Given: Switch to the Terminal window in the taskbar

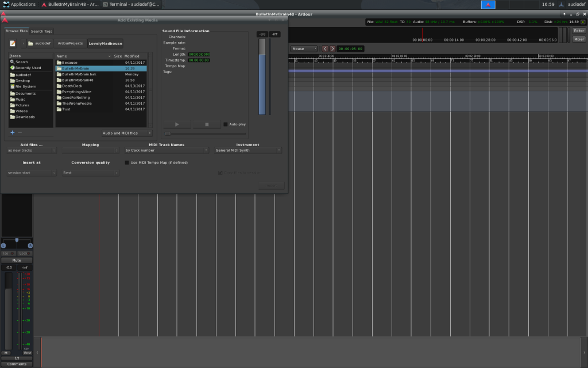Looking at the screenshot, I should pos(131,5).
